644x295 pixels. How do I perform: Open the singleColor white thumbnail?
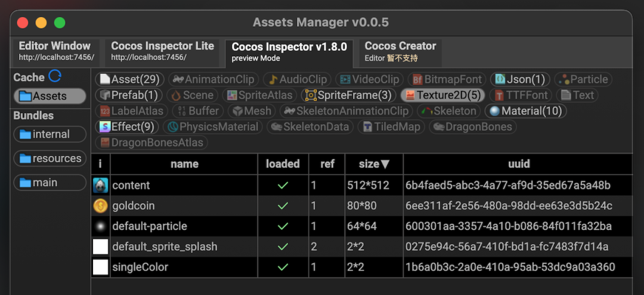100,268
